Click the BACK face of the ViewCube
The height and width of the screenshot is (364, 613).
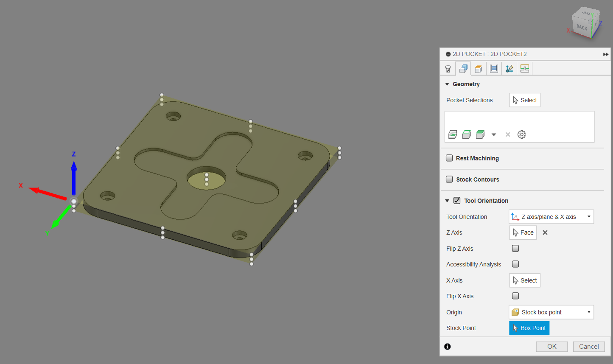point(582,27)
